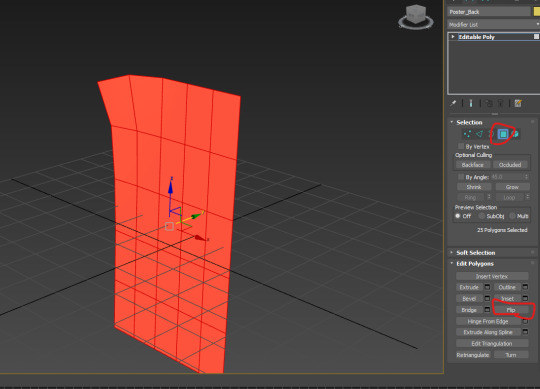The image size is (540, 389).
Task: Toggle Occluded culling button
Action: [x=510, y=165]
